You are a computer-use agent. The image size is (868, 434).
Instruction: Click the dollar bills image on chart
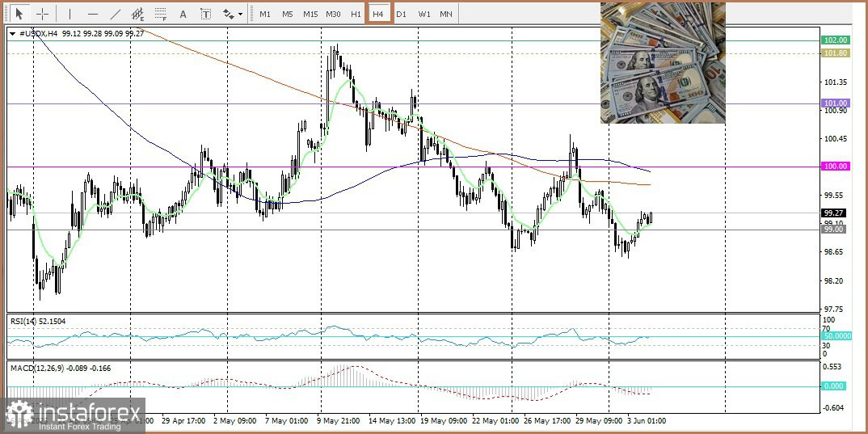click(663, 62)
